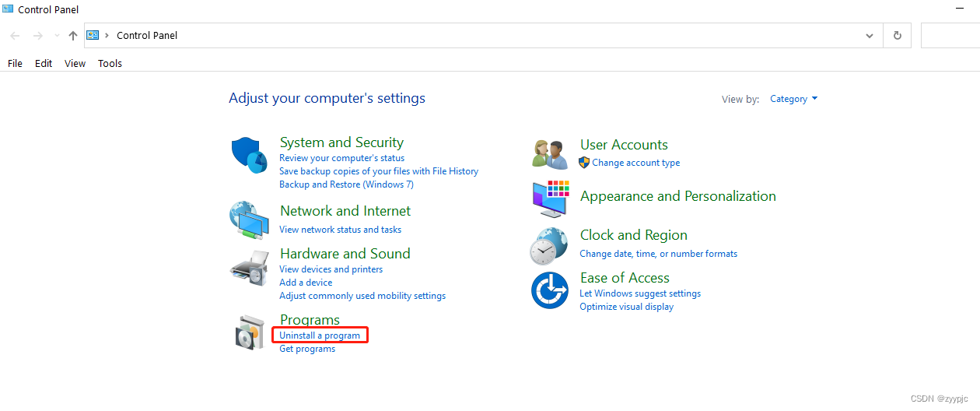Click the Forward arrow navigation button
980x411 pixels.
click(x=37, y=36)
